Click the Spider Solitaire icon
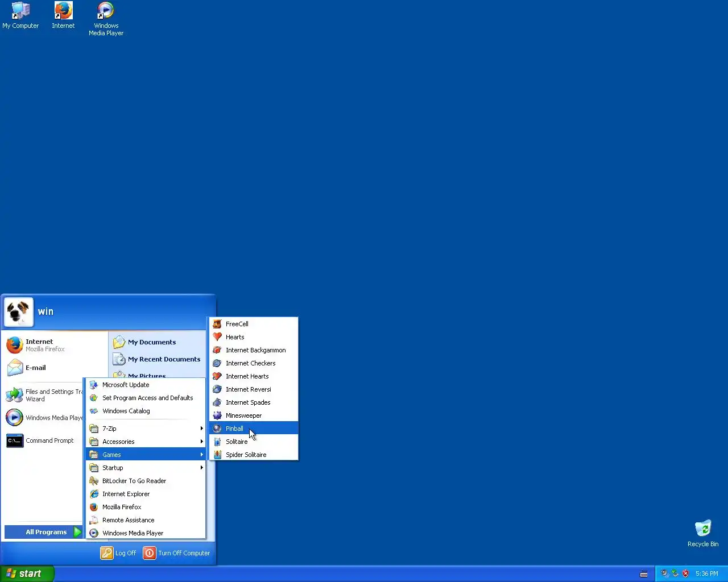This screenshot has height=582, width=728. [217, 455]
